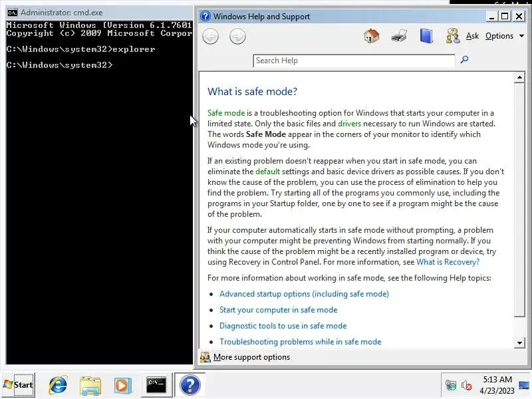Click the cmd.exe 'explorer' command line
This screenshot has width=532, height=399.
(80, 49)
